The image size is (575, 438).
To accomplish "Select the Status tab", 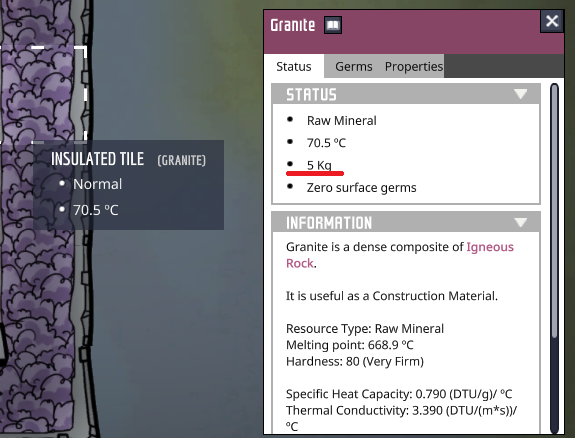I will click(x=294, y=66).
